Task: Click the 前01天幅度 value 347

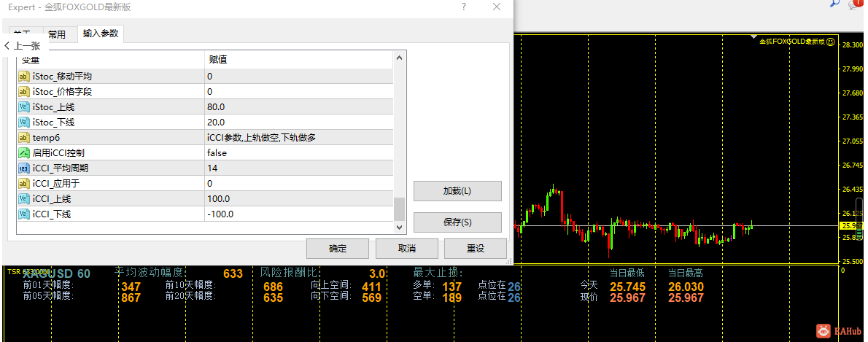Action: point(131,287)
